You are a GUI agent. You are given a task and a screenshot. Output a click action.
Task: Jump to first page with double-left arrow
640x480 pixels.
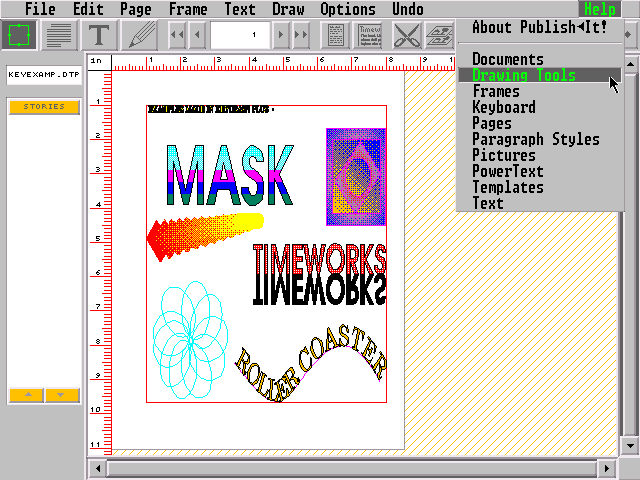click(177, 35)
